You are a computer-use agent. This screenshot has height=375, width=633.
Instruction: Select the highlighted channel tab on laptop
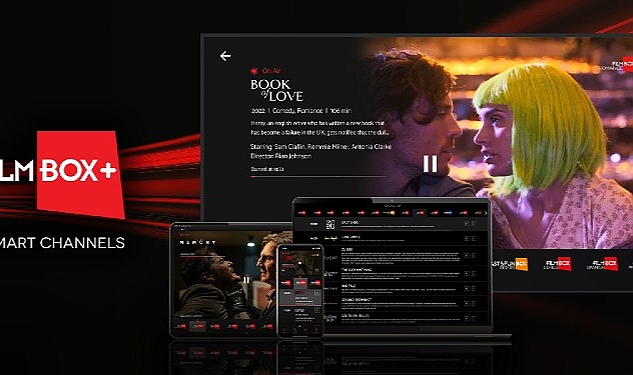420,213
